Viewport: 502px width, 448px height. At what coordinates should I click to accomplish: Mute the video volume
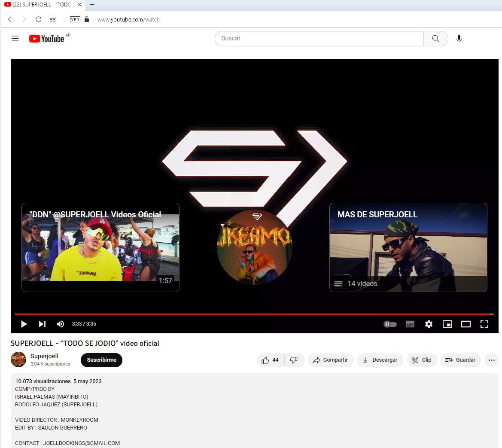[x=60, y=324]
